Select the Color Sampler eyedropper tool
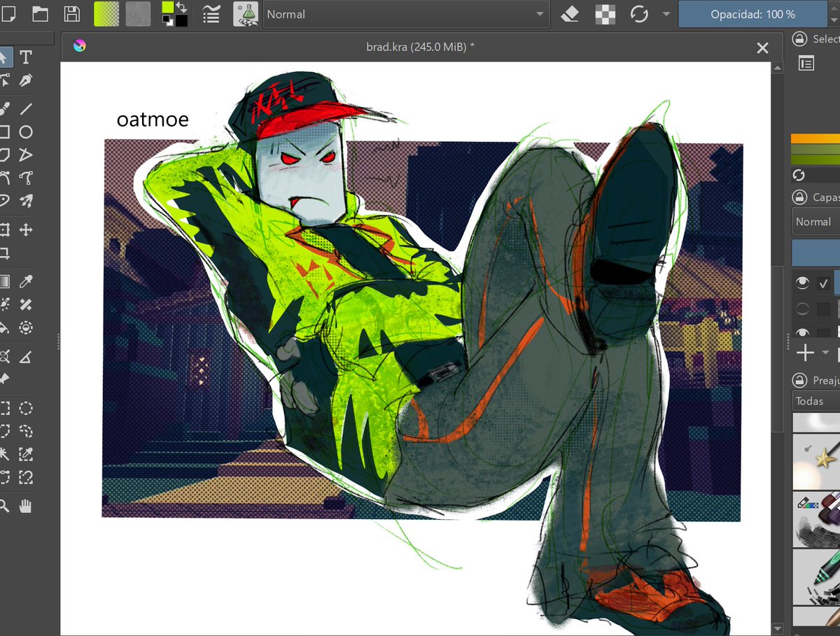 [26, 281]
